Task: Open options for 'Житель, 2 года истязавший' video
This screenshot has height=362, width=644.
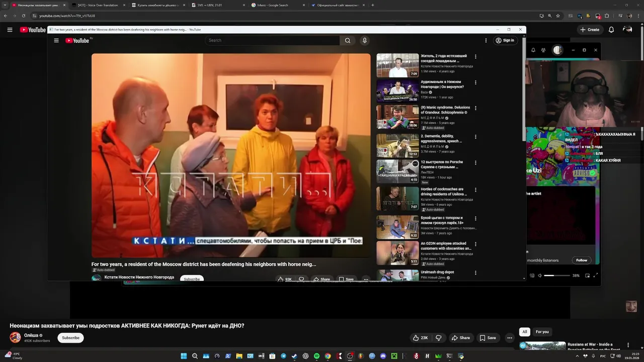Action: click(475, 57)
